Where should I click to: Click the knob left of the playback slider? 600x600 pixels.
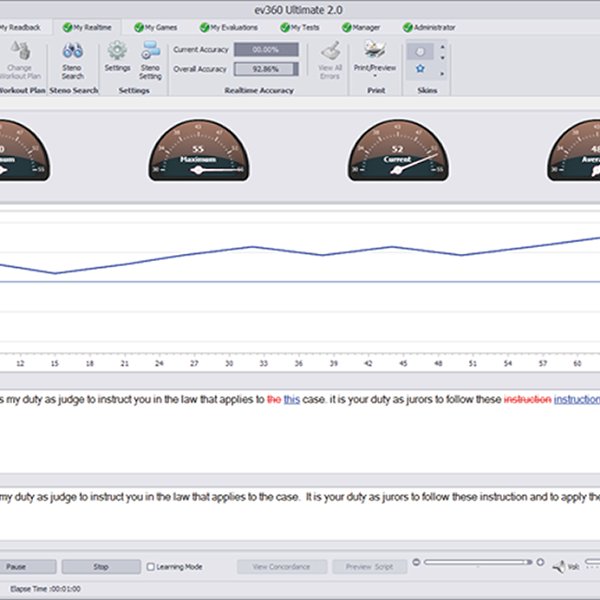(x=416, y=562)
